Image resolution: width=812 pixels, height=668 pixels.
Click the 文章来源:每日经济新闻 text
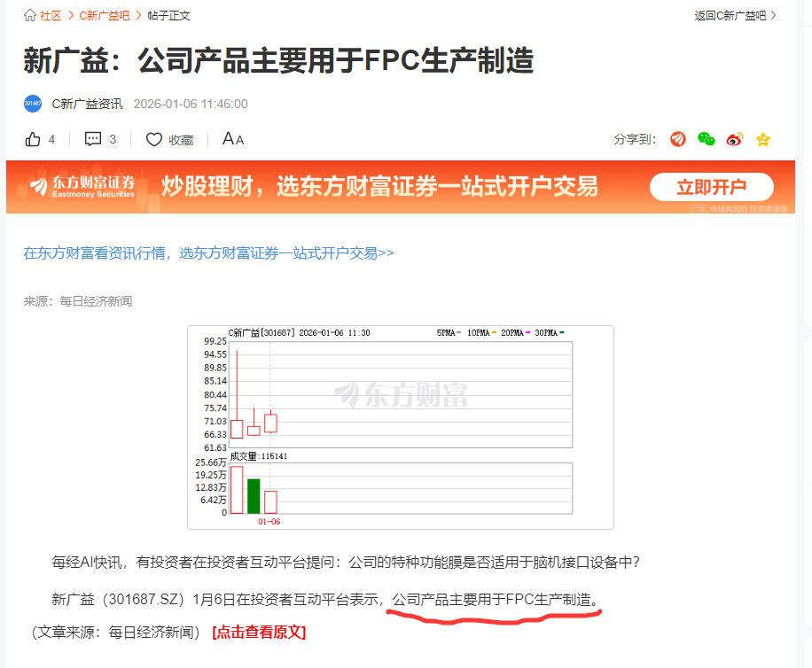(x=115, y=633)
